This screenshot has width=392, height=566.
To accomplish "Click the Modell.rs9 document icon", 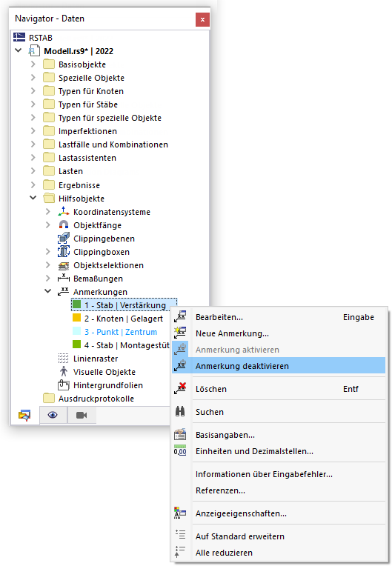I will coord(34,51).
